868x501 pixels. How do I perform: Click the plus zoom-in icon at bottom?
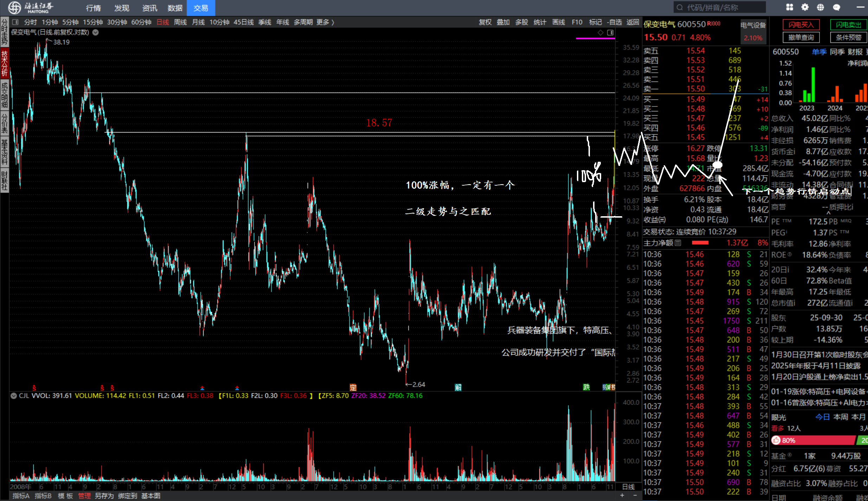point(622,495)
